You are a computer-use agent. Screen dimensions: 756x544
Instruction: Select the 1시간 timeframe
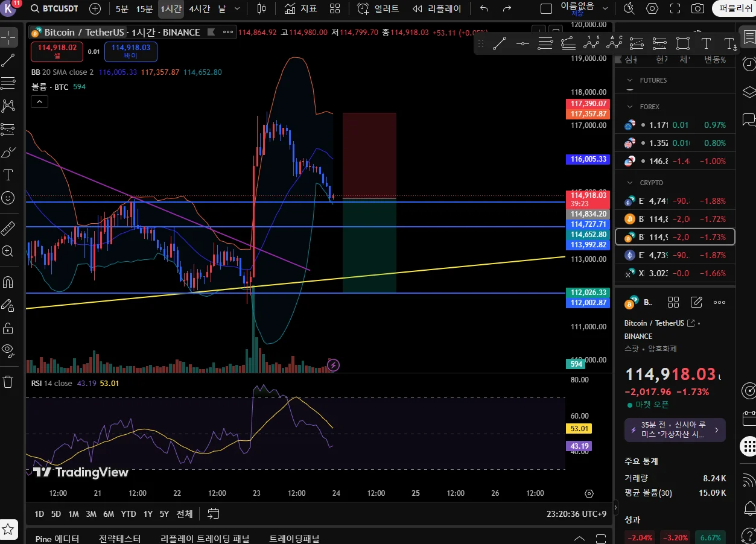tap(171, 8)
